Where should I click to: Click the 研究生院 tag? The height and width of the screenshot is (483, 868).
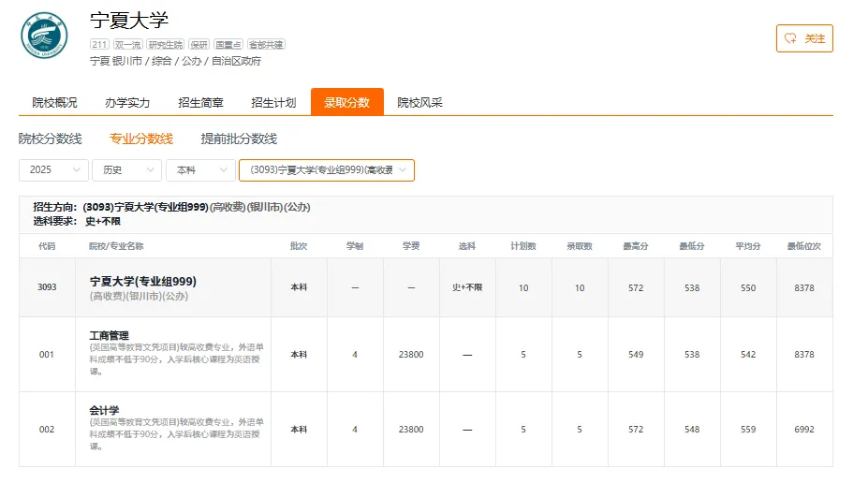pyautogui.click(x=166, y=44)
